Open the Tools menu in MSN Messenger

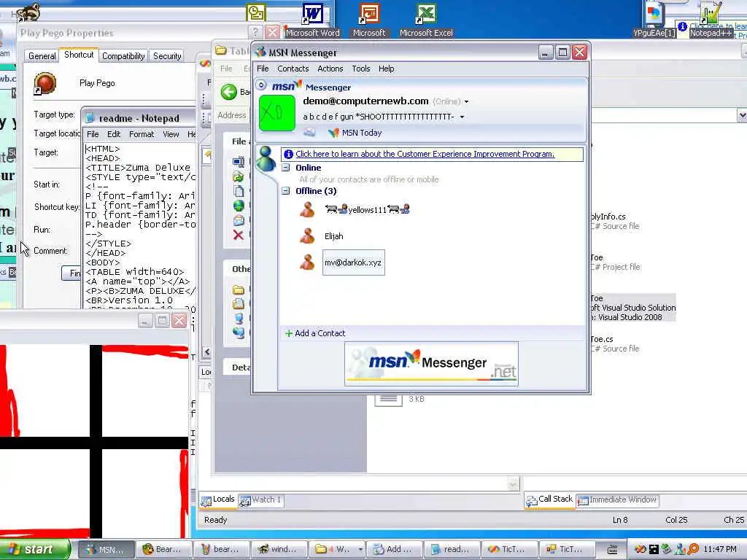(x=360, y=69)
